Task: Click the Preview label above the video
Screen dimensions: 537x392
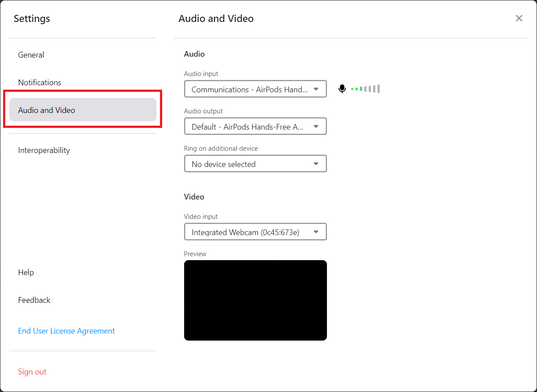Action: (195, 254)
